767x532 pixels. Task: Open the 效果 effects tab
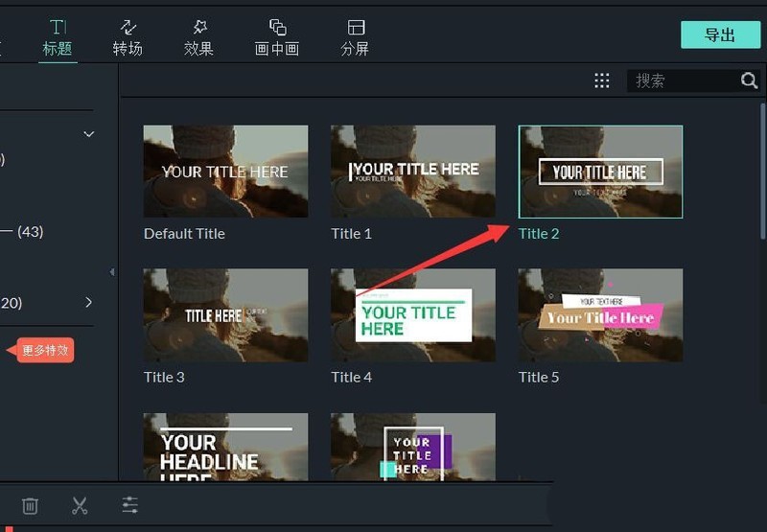[x=198, y=38]
